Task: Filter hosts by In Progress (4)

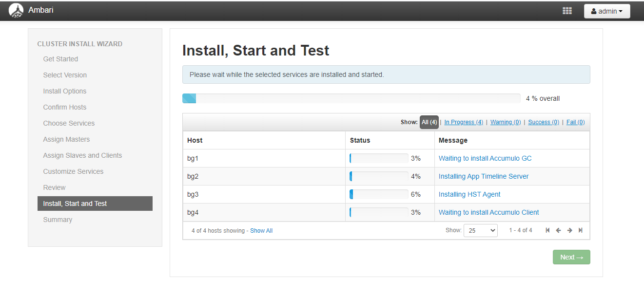Action: (463, 122)
